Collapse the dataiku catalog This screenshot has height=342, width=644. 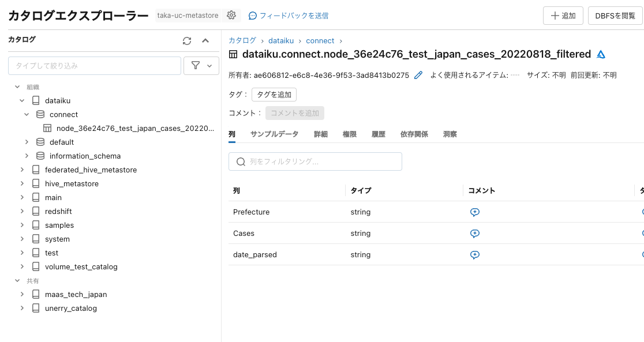click(21, 100)
